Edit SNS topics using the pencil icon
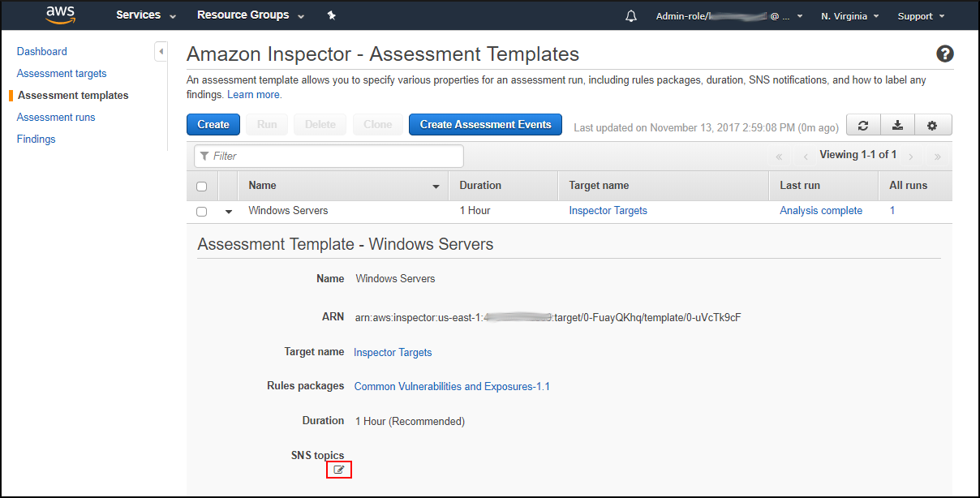The image size is (980, 498). tap(338, 469)
